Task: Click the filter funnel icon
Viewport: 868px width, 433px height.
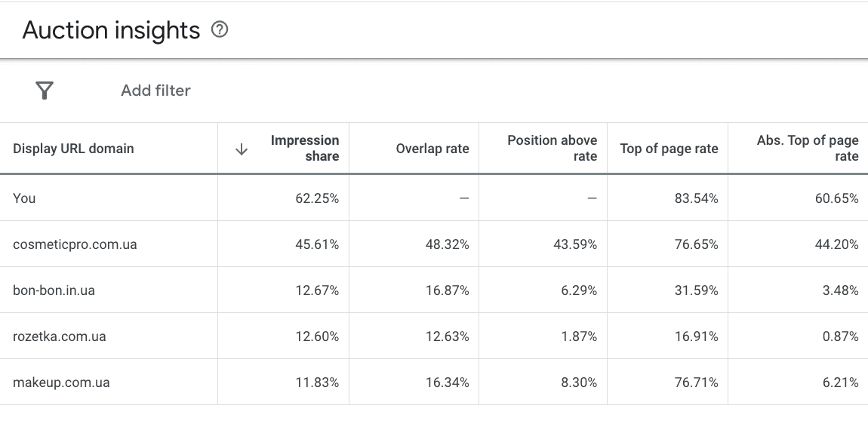Action: [45, 91]
